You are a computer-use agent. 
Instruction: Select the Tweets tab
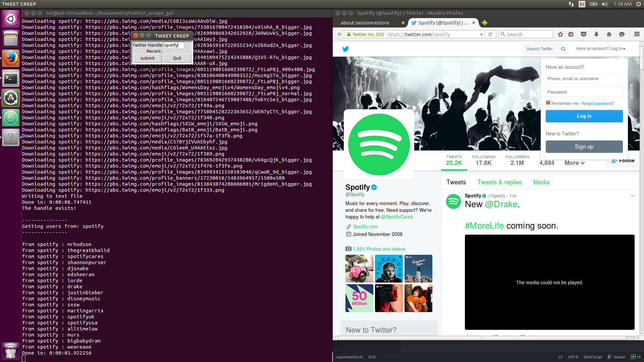coord(456,182)
